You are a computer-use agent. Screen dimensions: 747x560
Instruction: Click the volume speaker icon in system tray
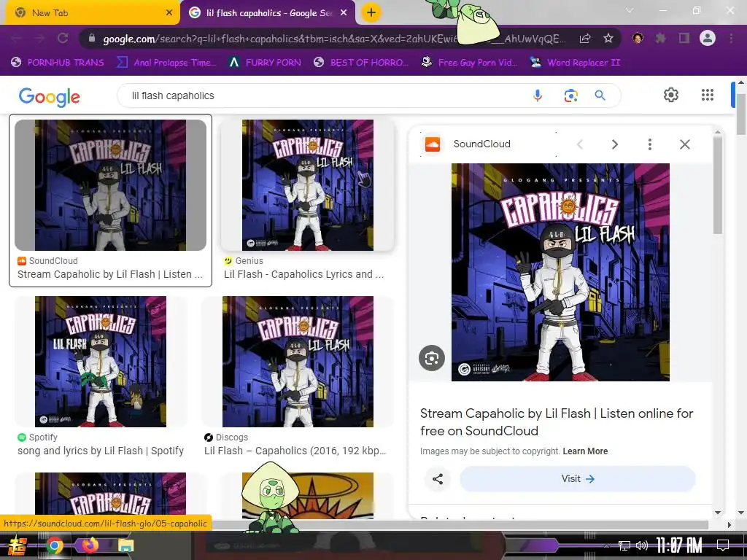click(642, 545)
